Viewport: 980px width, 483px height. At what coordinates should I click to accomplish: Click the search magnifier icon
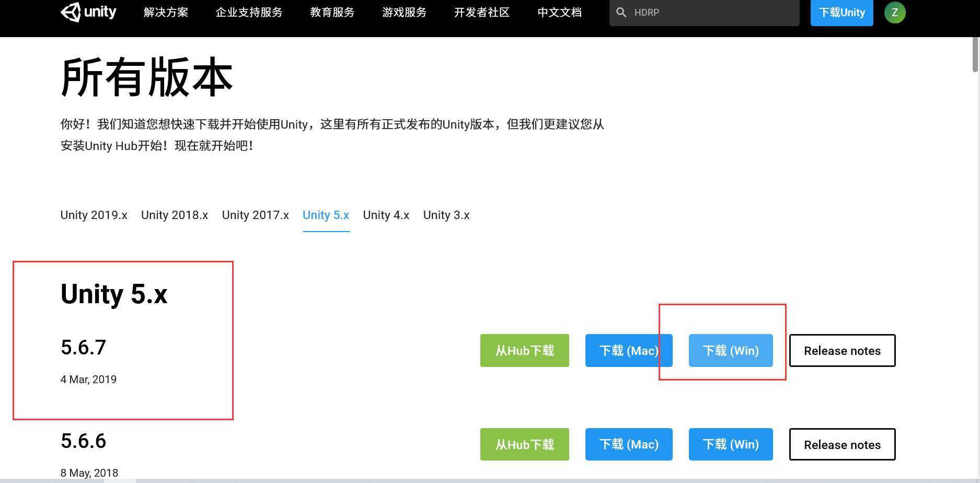(621, 13)
